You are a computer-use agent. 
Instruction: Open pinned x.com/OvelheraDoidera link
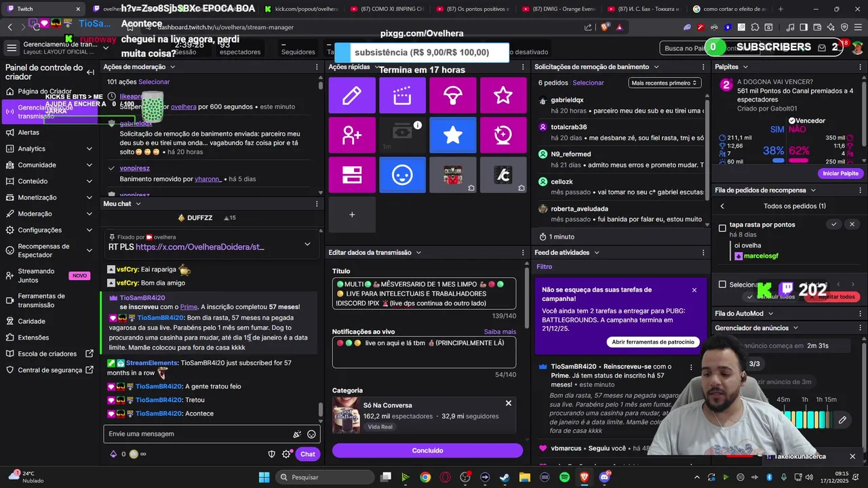point(200,247)
